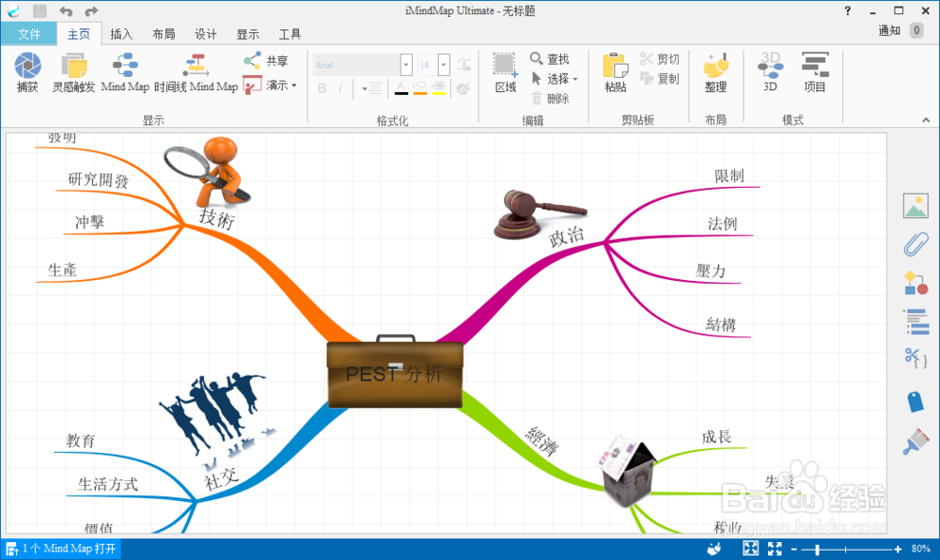Select the 插入 insert tab
This screenshot has height=560, width=940.
[121, 34]
